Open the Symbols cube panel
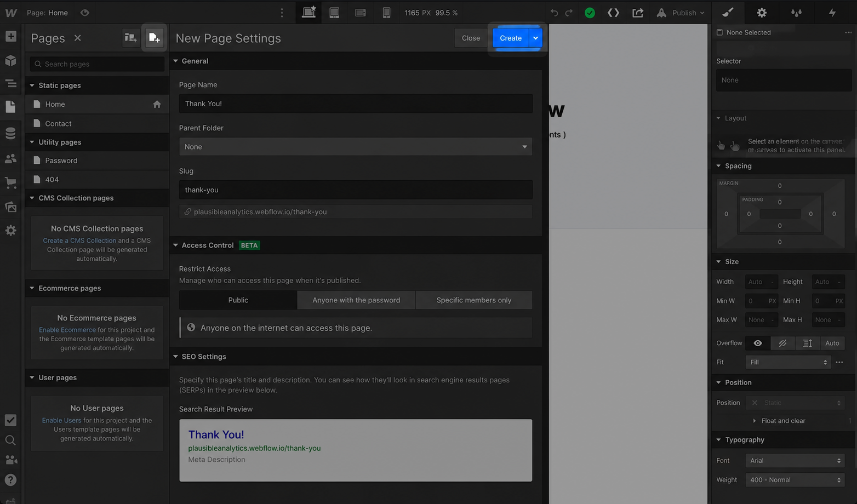The image size is (857, 504). (x=10, y=60)
